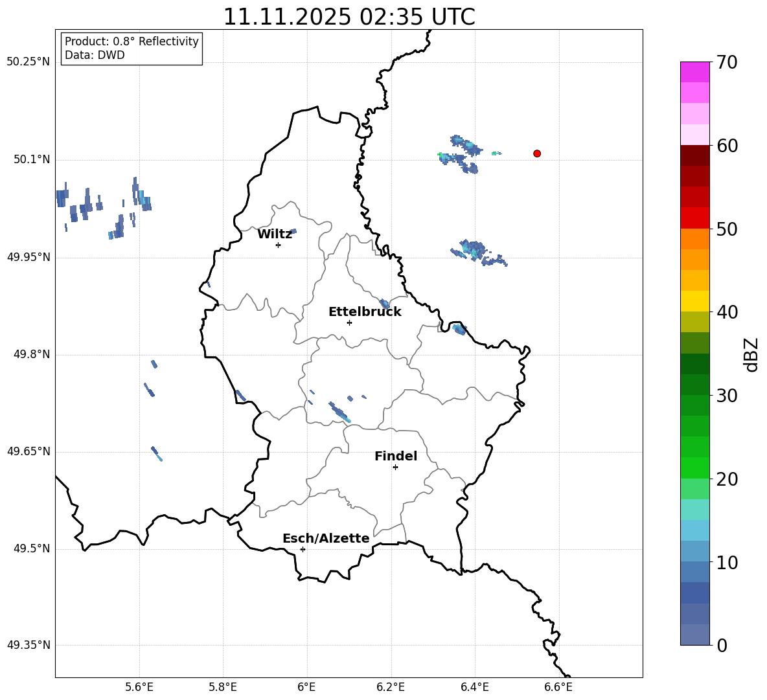Click the 6.2°E longitude label
The image size is (767, 700).
[x=391, y=687]
